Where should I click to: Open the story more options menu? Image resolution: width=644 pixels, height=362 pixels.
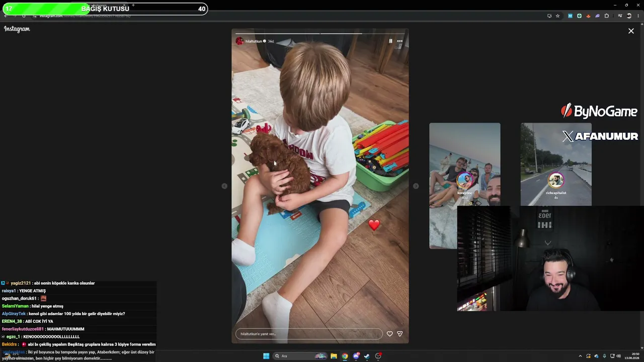tap(399, 41)
